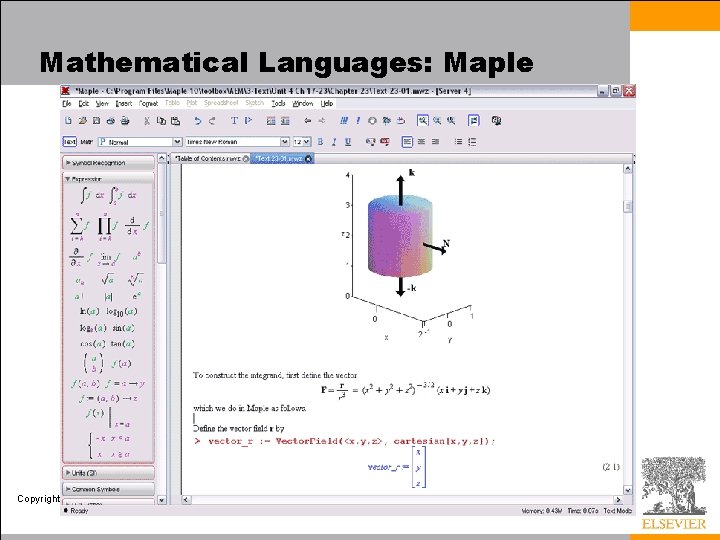Insert the piecewise function template
720x540 pixels.
tap(110, 446)
